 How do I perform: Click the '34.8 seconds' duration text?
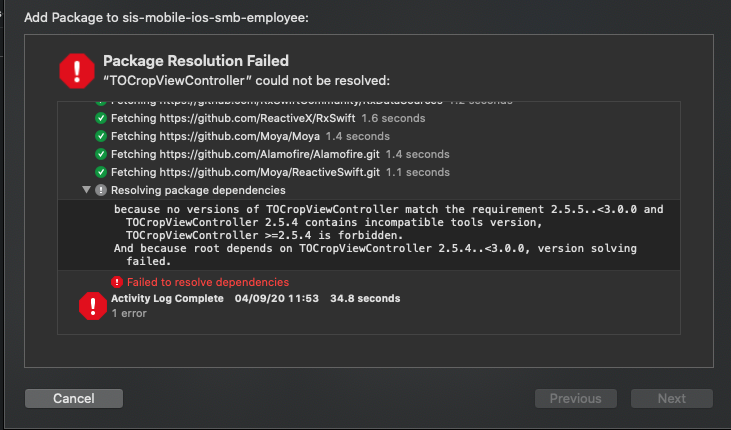coord(365,298)
